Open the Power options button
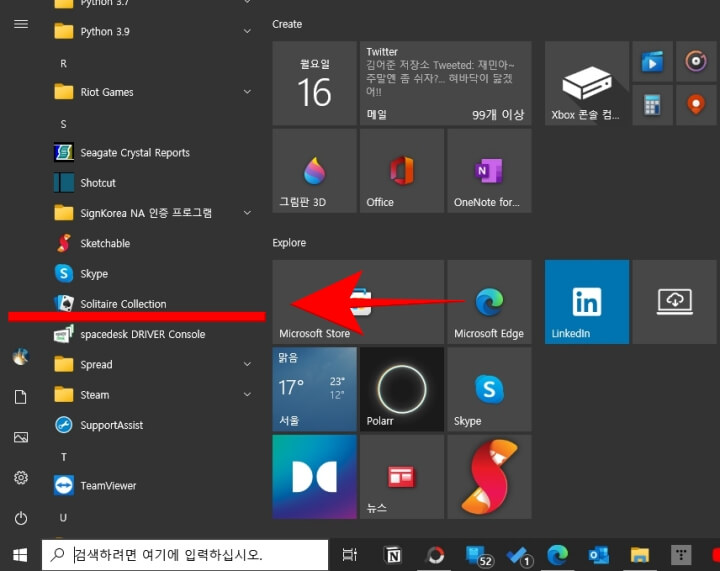 [x=21, y=518]
